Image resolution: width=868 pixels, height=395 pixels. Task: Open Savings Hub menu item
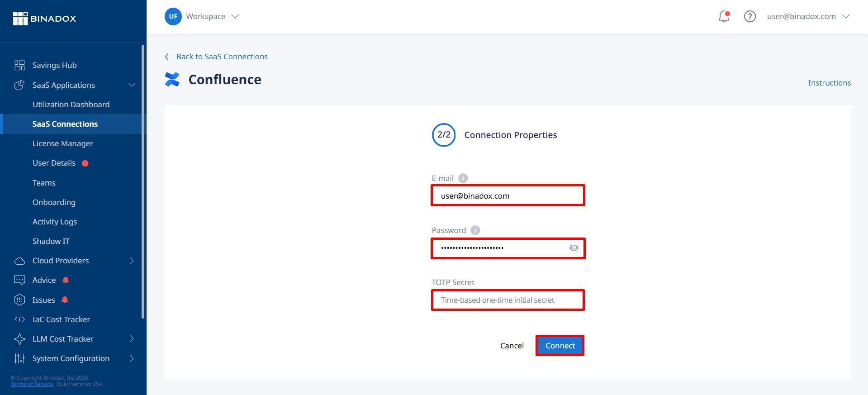54,65
